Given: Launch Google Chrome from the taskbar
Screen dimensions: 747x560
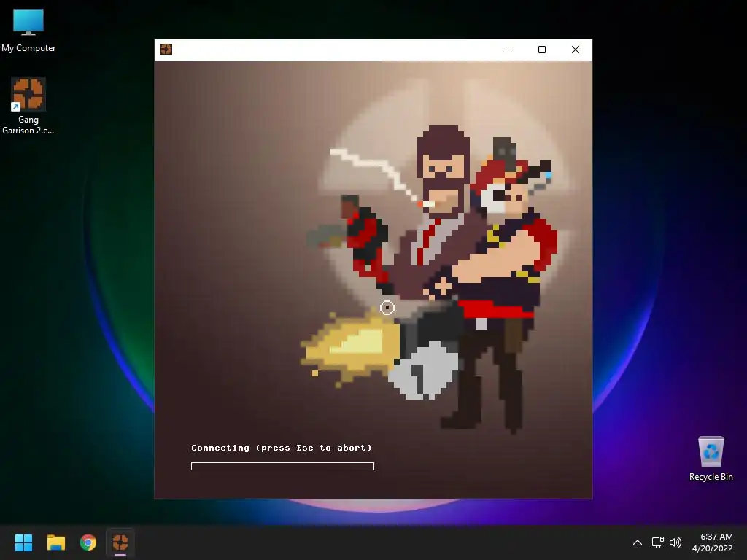Looking at the screenshot, I should click(x=88, y=542).
